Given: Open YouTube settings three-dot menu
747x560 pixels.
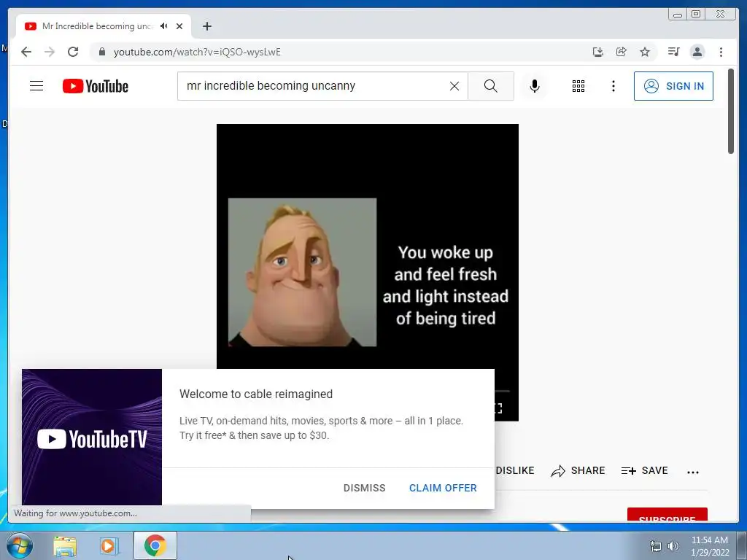Looking at the screenshot, I should pos(613,86).
